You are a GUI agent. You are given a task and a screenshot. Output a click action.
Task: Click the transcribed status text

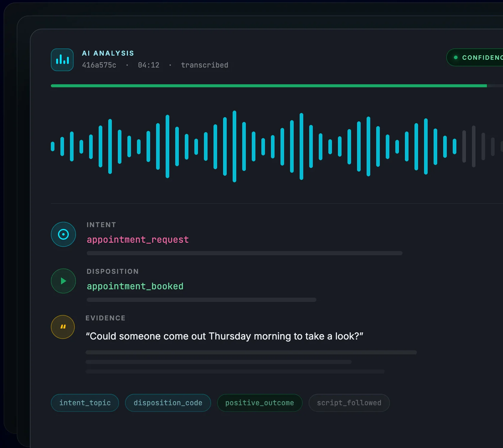point(205,65)
